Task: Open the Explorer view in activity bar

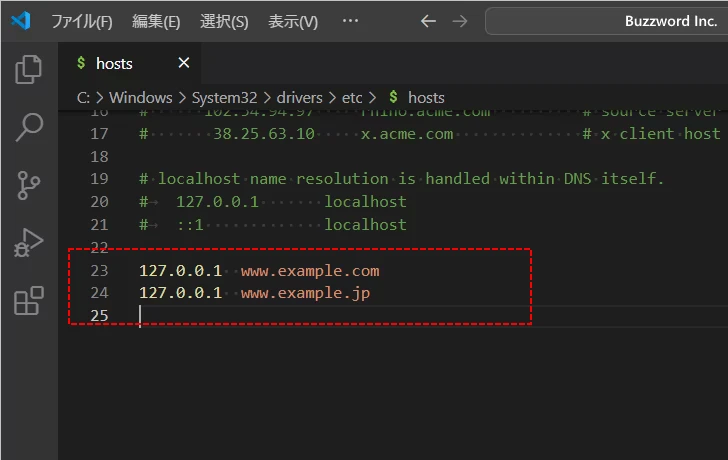Action: coord(29,69)
